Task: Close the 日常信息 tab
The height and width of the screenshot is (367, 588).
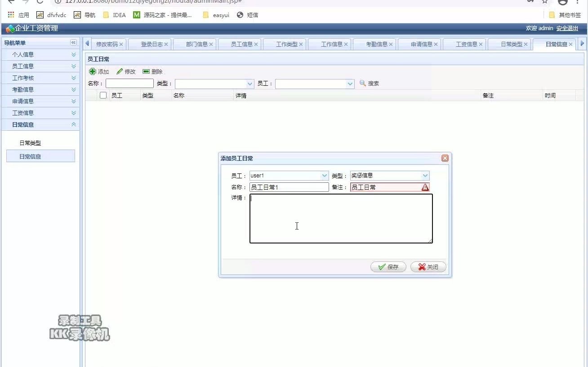Action: [x=570, y=44]
